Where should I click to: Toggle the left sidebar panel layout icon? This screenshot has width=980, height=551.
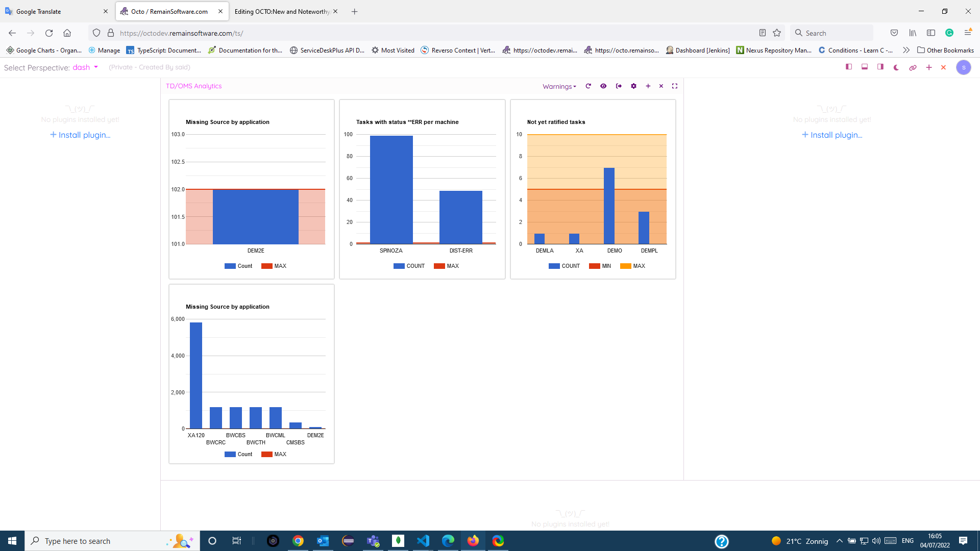[849, 67]
